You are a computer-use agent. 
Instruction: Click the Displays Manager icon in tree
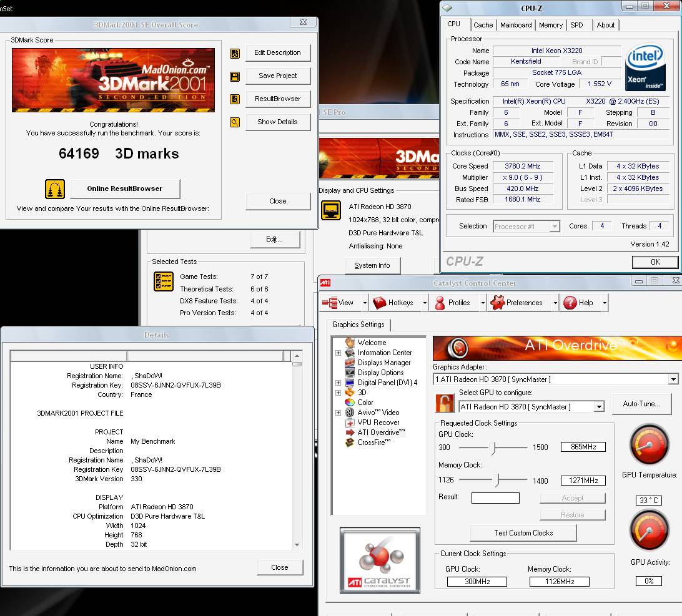click(x=350, y=363)
